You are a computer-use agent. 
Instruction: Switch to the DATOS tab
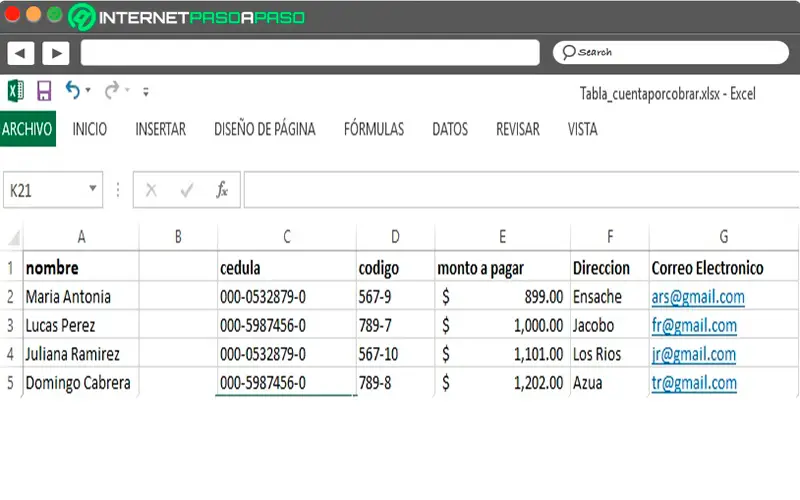(450, 129)
